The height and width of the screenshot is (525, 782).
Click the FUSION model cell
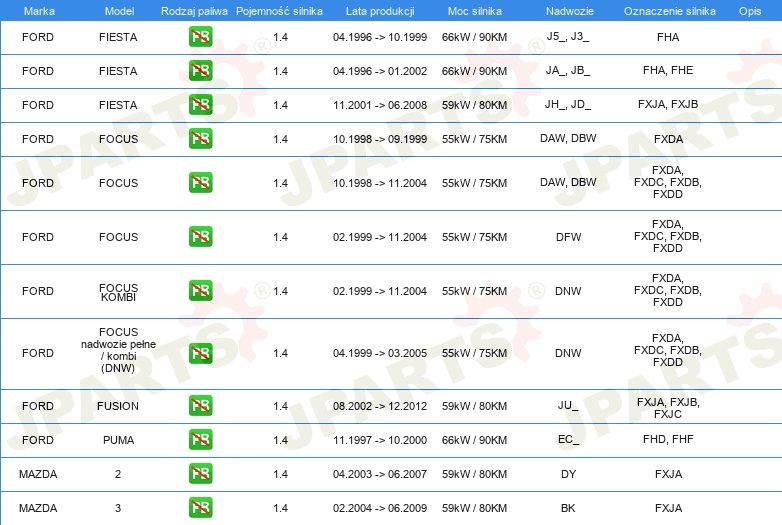[x=118, y=406]
